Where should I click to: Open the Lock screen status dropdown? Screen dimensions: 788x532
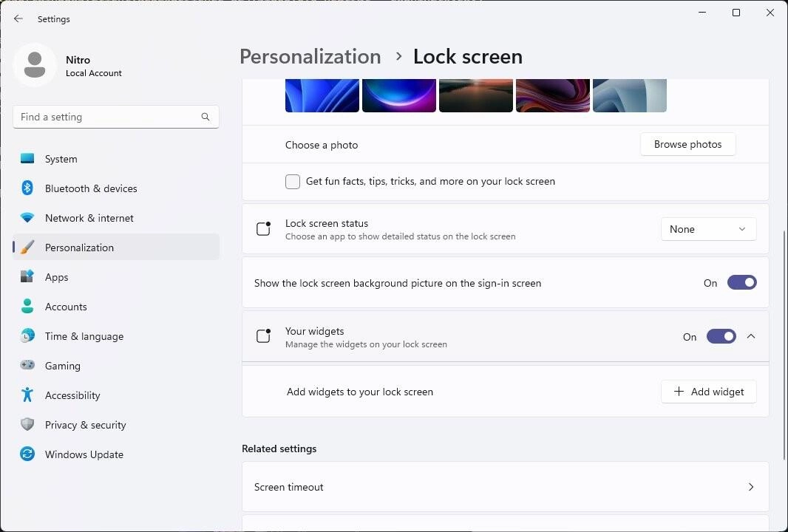pos(707,229)
